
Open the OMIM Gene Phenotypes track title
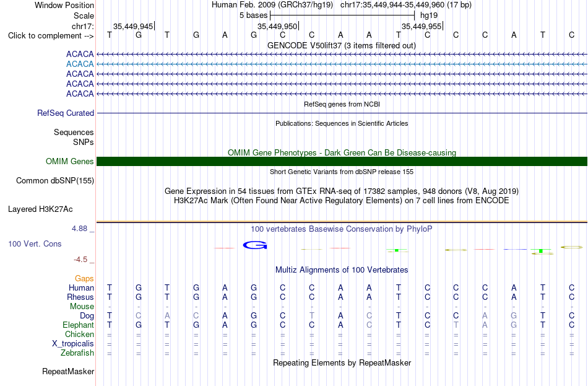[x=342, y=153]
